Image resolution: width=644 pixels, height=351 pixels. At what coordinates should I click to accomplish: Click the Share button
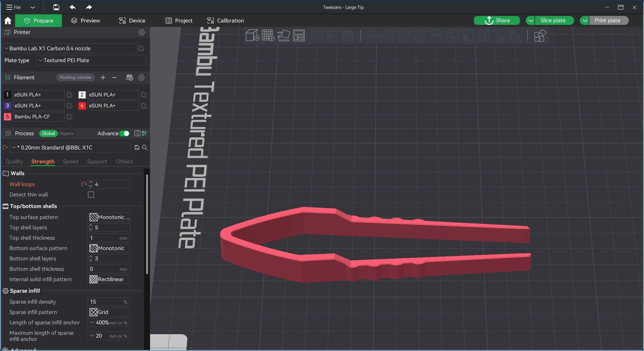(x=497, y=20)
